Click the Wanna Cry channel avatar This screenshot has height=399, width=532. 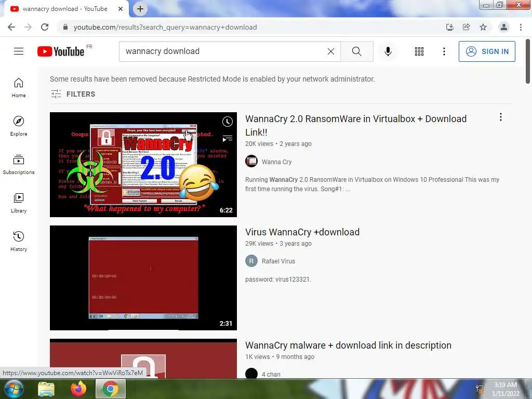pos(251,161)
